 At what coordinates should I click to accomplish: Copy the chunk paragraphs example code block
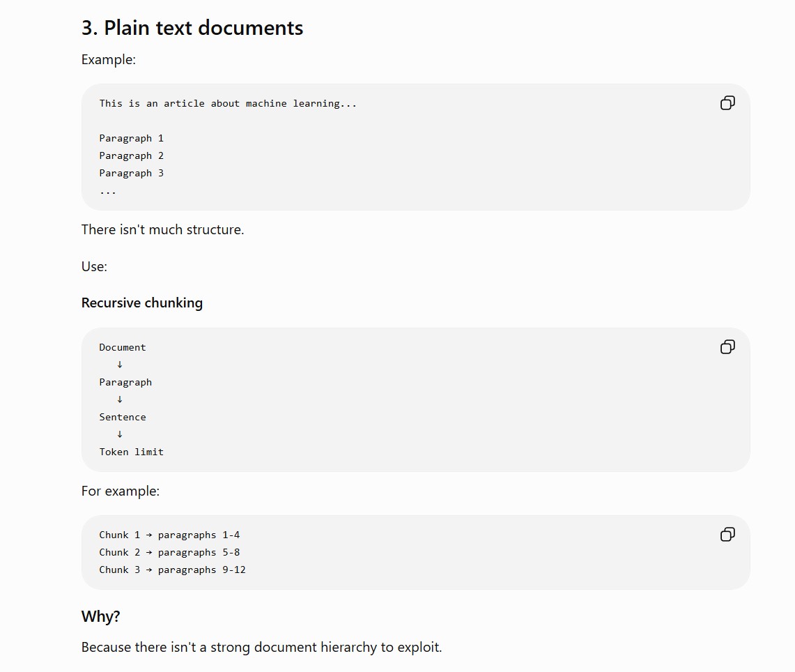click(x=727, y=535)
